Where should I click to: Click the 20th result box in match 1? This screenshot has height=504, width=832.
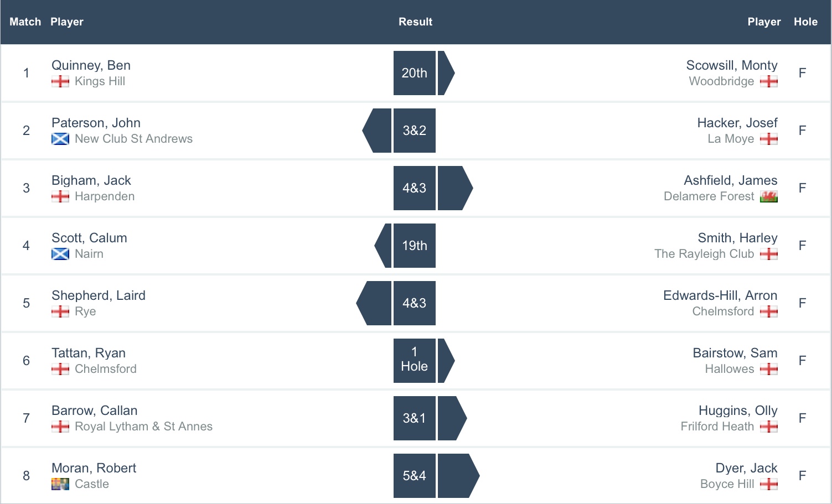click(414, 73)
